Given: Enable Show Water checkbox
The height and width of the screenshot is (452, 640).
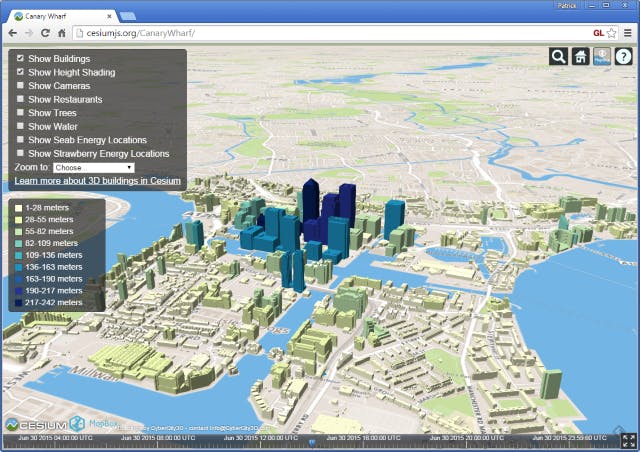Looking at the screenshot, I should 20,126.
